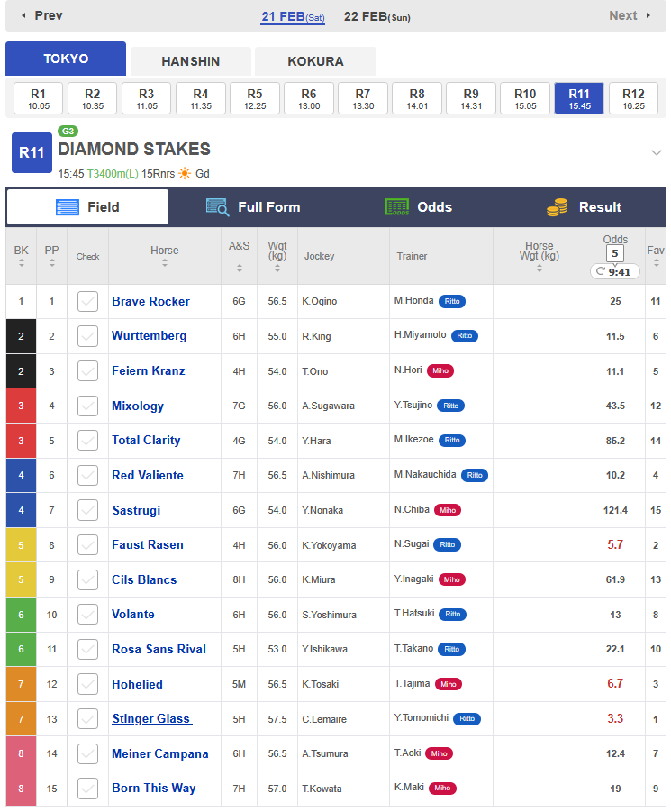Go to race R8 at 14:01

click(x=417, y=98)
